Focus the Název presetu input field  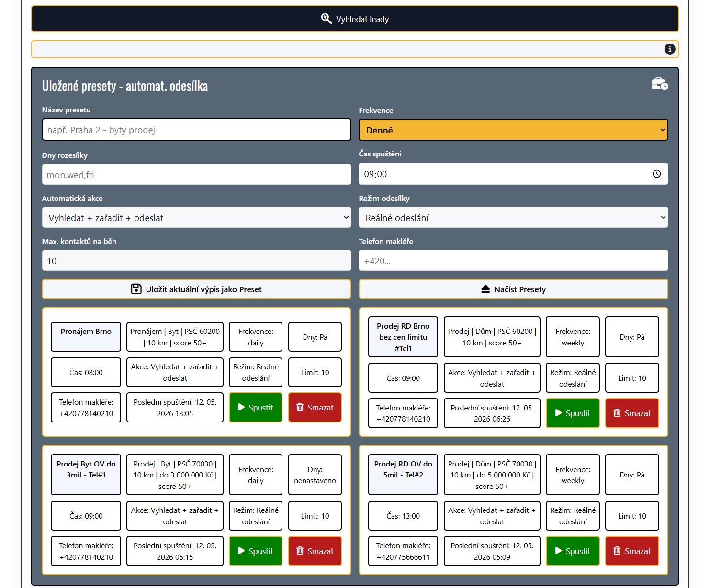197,130
